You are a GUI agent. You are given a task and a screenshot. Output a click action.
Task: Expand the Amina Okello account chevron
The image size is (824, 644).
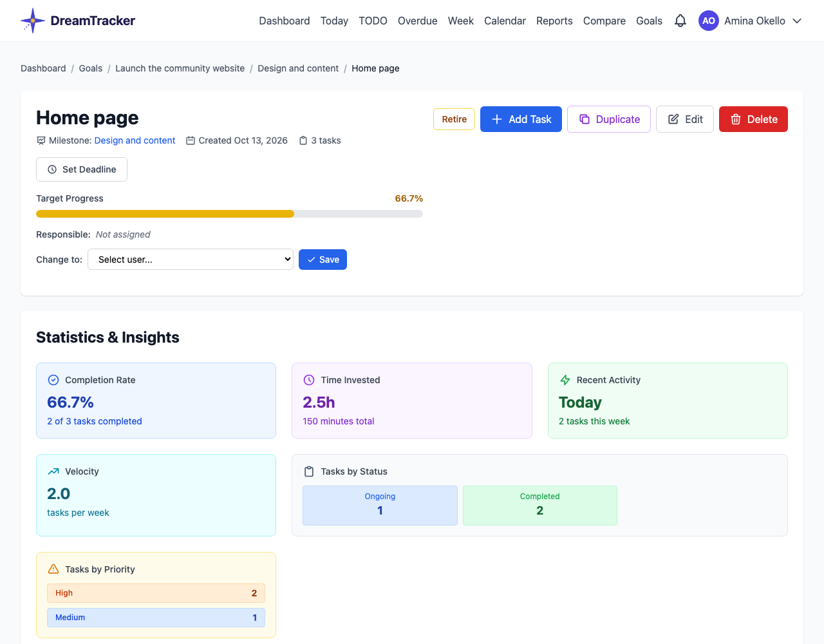(x=797, y=21)
